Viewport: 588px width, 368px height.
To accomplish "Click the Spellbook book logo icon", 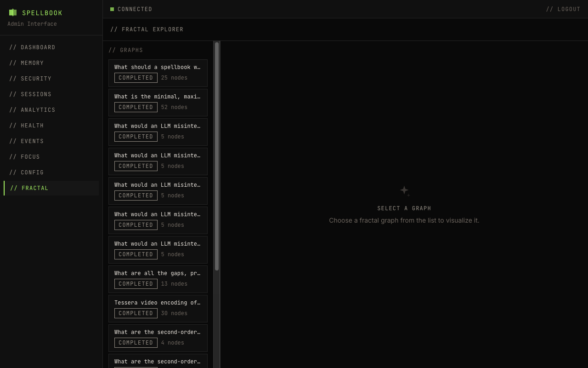I will pos(13,13).
